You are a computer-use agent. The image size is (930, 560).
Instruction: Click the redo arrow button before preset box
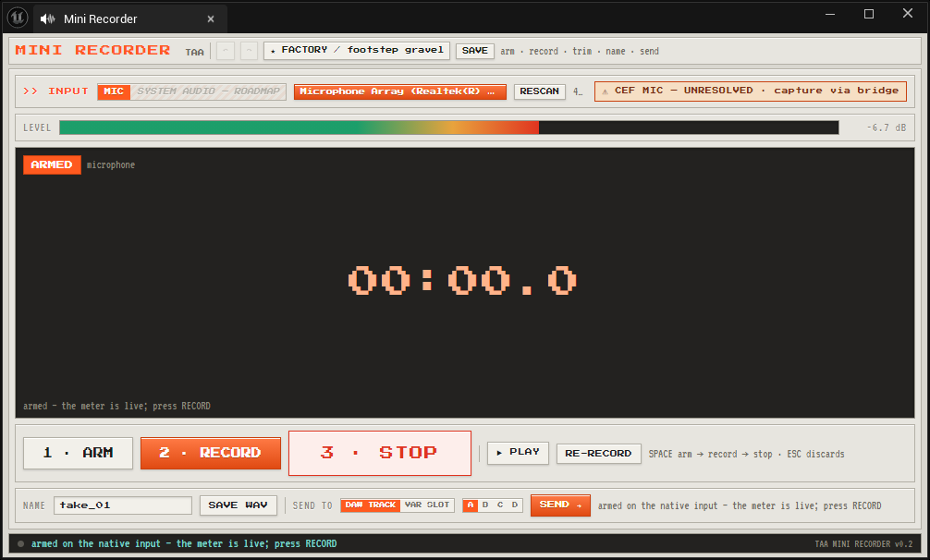point(249,51)
